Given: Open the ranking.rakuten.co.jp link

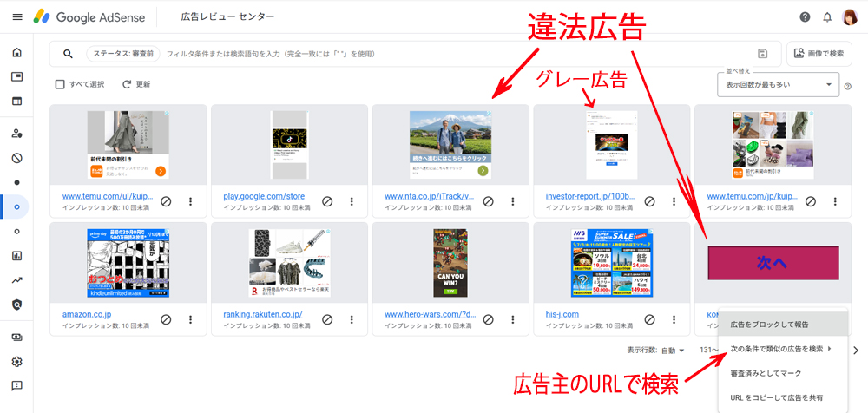Looking at the screenshot, I should (263, 314).
